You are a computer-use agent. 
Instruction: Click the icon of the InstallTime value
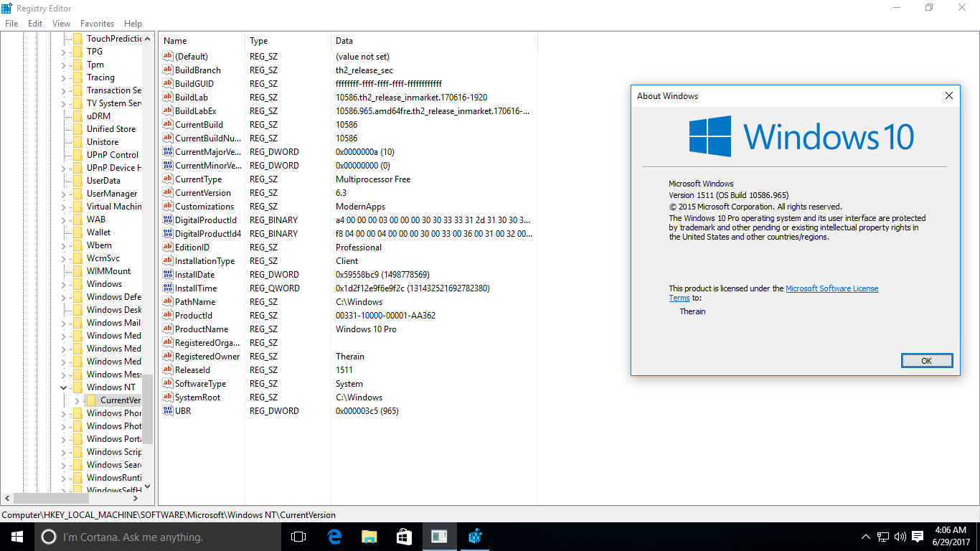point(168,288)
